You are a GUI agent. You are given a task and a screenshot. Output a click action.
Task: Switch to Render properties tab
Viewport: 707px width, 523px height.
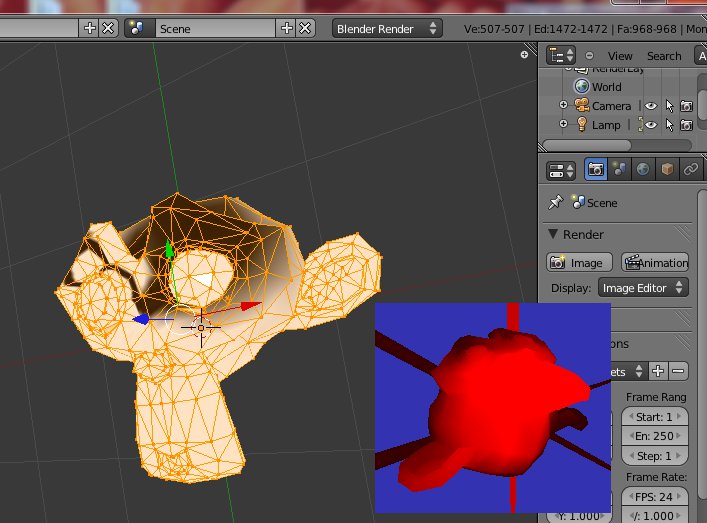[x=596, y=170]
